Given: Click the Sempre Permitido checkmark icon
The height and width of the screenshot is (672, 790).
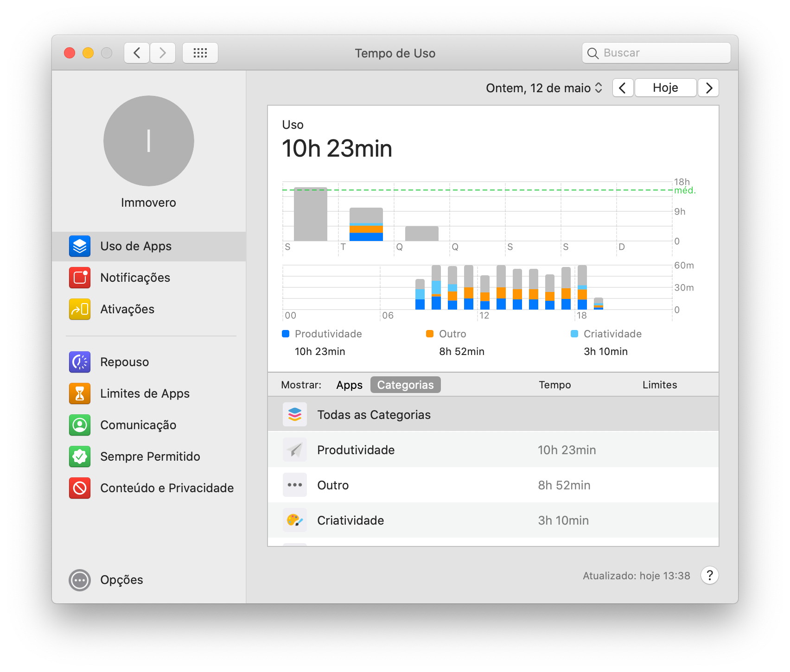Looking at the screenshot, I should [x=80, y=456].
